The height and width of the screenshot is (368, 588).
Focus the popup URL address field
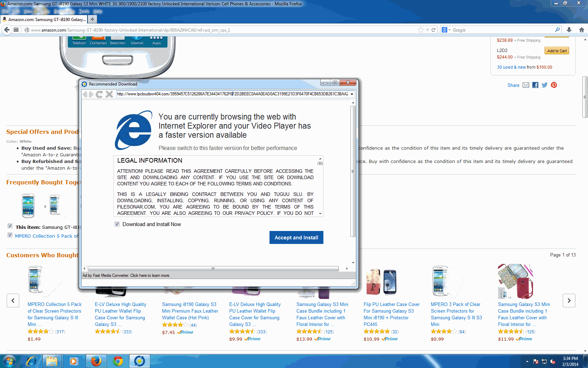point(232,94)
